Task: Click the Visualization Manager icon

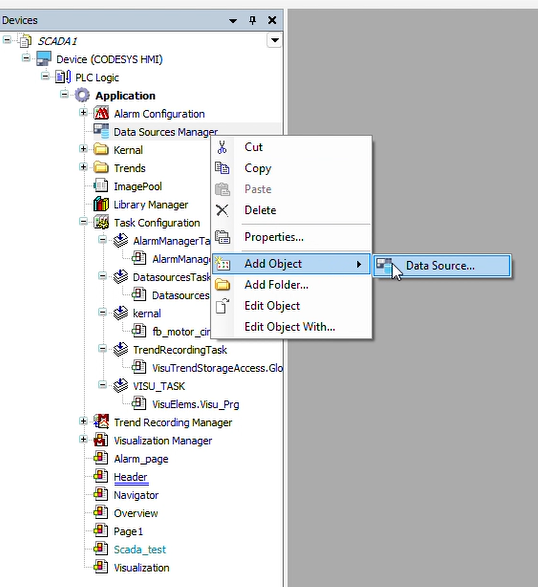Action: tap(101, 440)
